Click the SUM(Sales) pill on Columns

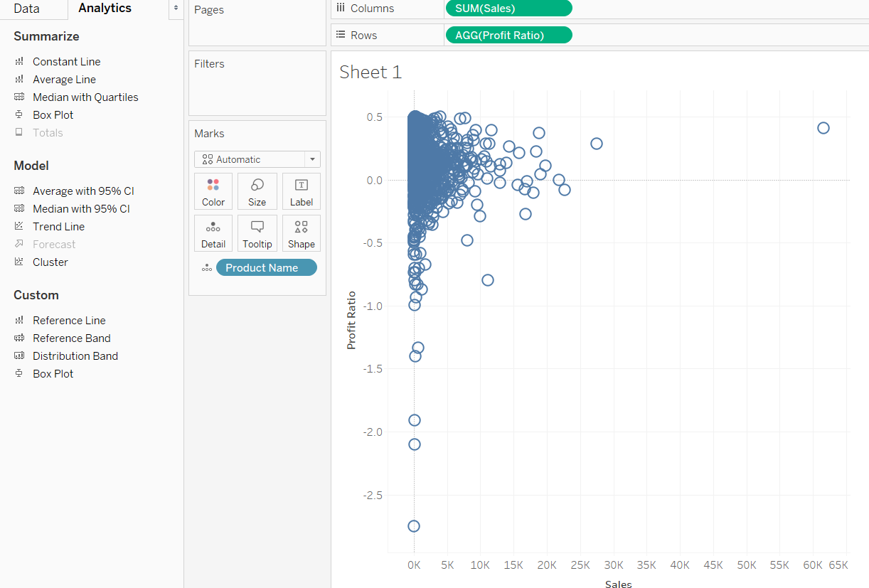(x=508, y=9)
